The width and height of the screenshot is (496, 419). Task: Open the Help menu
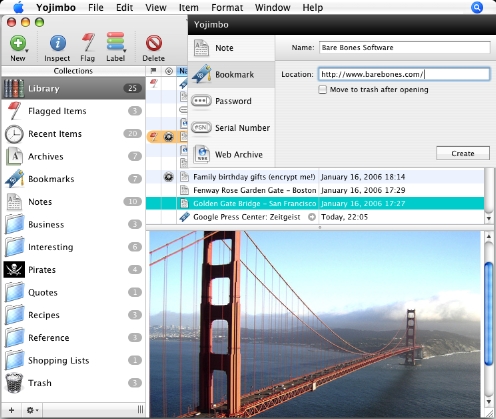[313, 7]
